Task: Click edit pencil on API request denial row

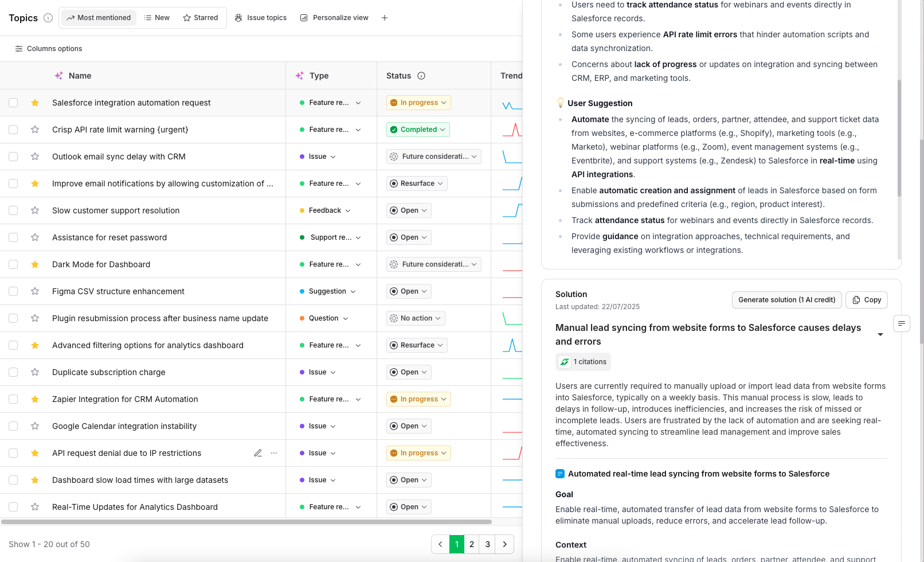Action: [x=258, y=453]
